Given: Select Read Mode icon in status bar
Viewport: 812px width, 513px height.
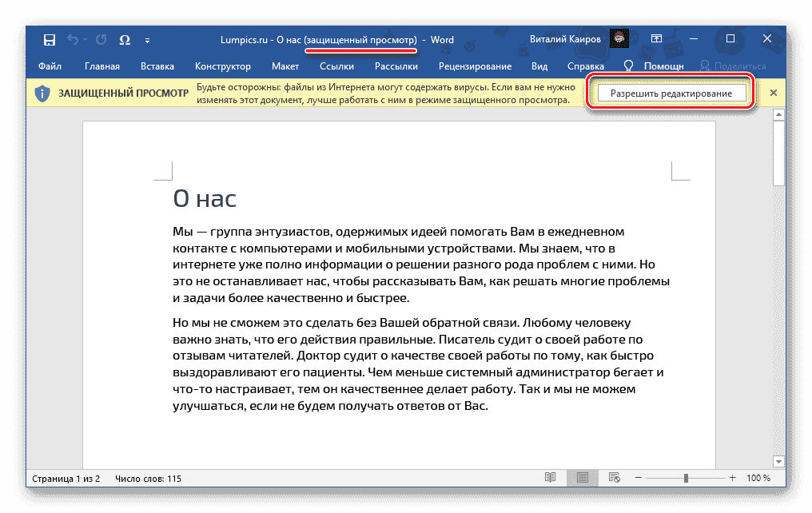Looking at the screenshot, I should pyautogui.click(x=549, y=478).
